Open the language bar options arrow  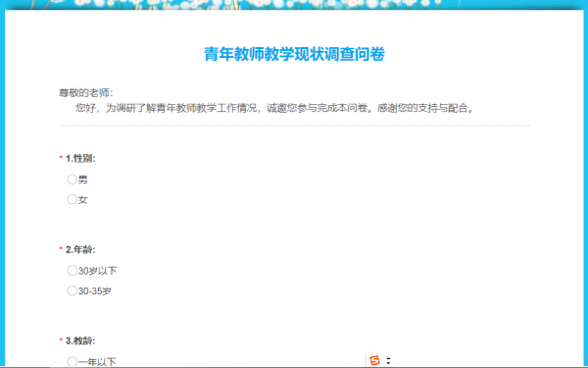coord(388,361)
